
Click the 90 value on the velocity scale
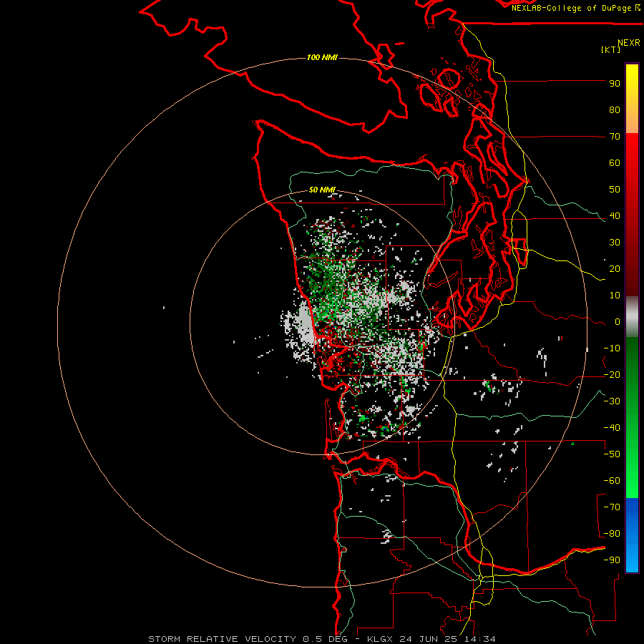[x=615, y=84]
